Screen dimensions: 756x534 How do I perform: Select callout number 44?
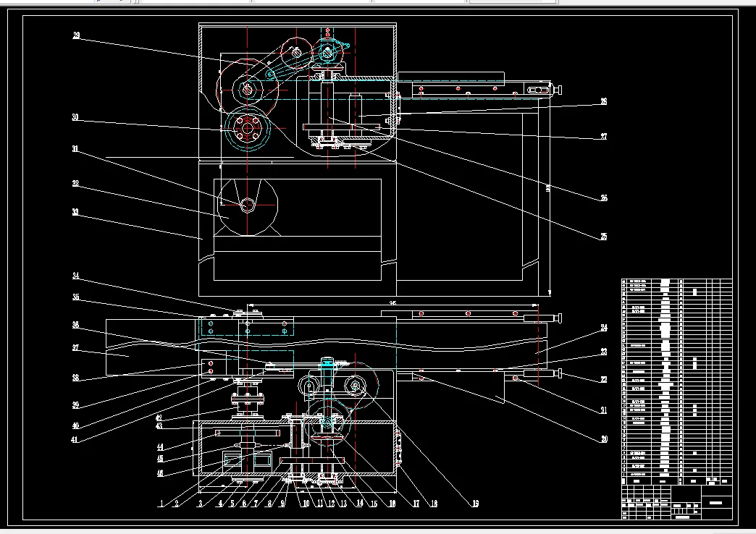160,448
